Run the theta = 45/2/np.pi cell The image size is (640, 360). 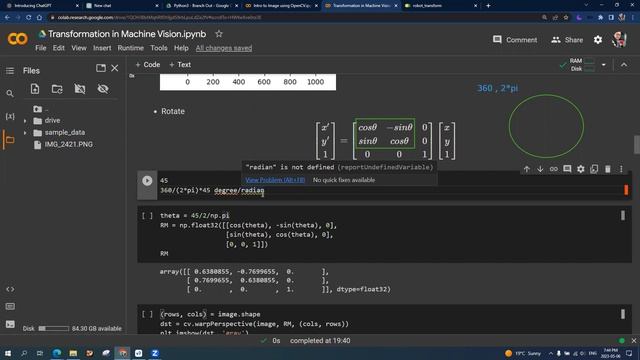point(147,216)
